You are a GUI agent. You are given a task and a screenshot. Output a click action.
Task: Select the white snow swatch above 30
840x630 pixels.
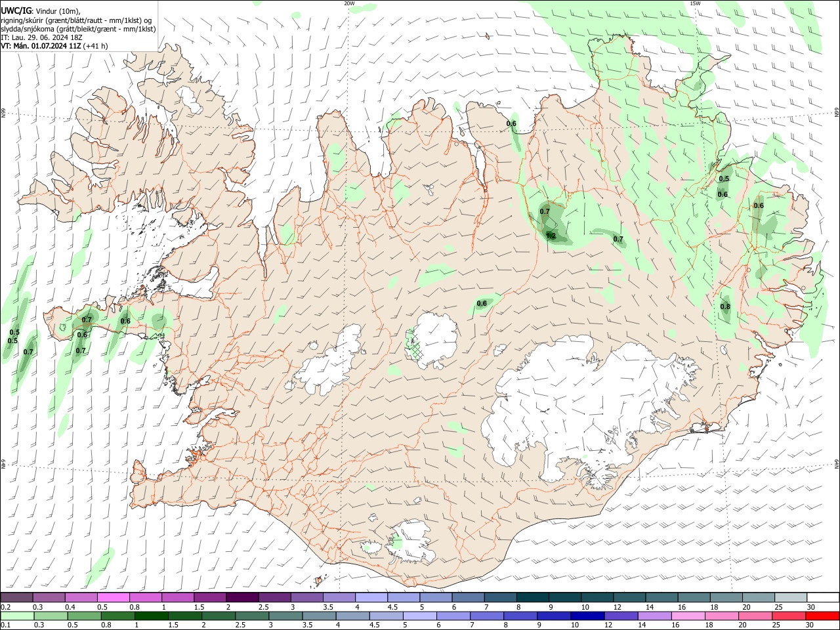822,598
